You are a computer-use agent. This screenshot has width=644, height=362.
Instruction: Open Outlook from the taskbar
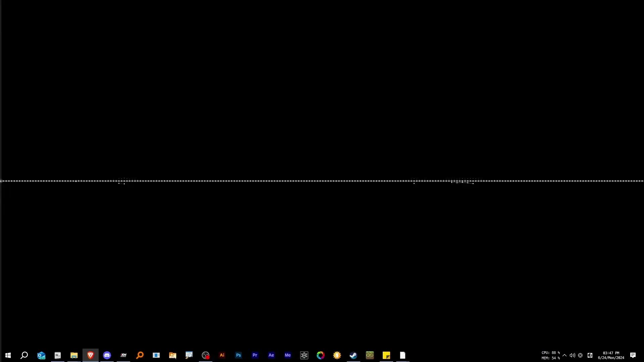[x=41, y=355]
